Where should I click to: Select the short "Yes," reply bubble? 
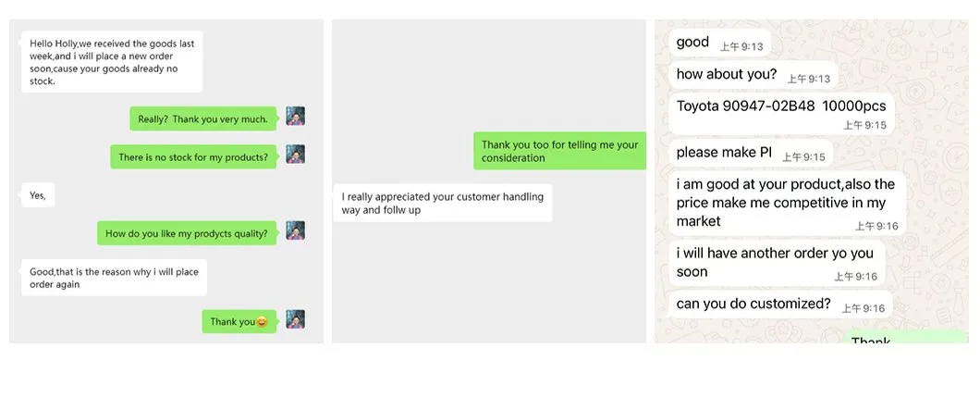(x=38, y=195)
